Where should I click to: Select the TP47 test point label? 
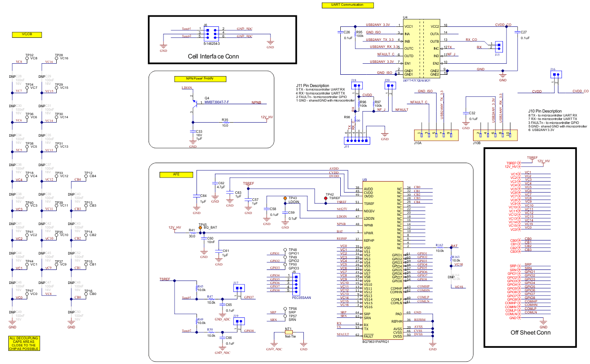click(29, 291)
